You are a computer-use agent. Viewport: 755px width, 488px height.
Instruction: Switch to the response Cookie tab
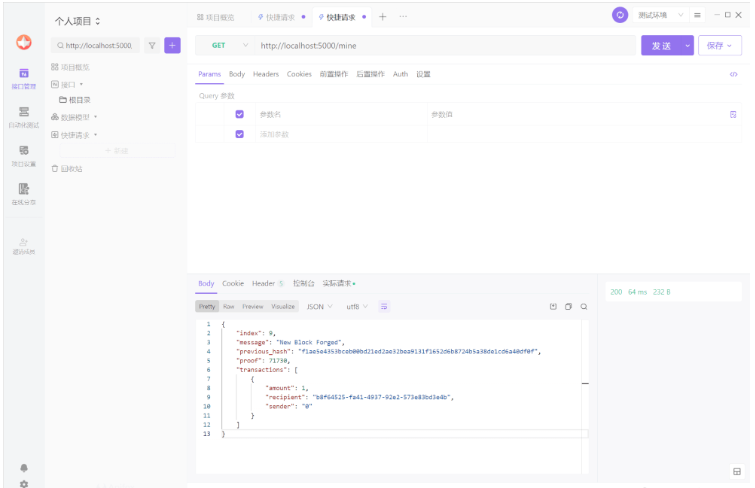pyautogui.click(x=233, y=283)
